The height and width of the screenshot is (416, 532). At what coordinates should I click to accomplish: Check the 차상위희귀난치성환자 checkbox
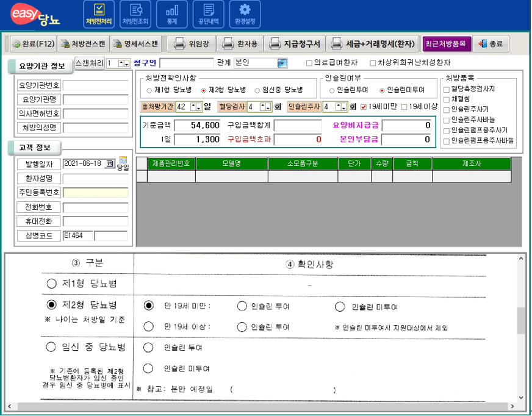[x=373, y=63]
